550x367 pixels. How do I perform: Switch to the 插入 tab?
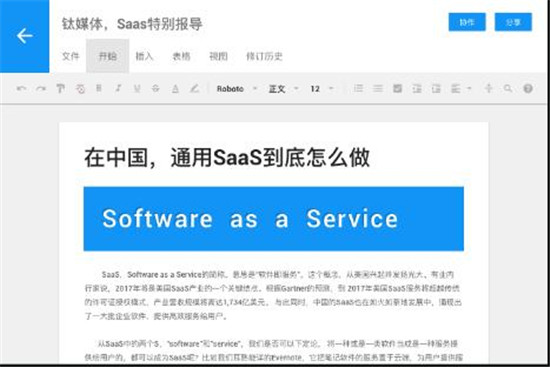tap(144, 56)
